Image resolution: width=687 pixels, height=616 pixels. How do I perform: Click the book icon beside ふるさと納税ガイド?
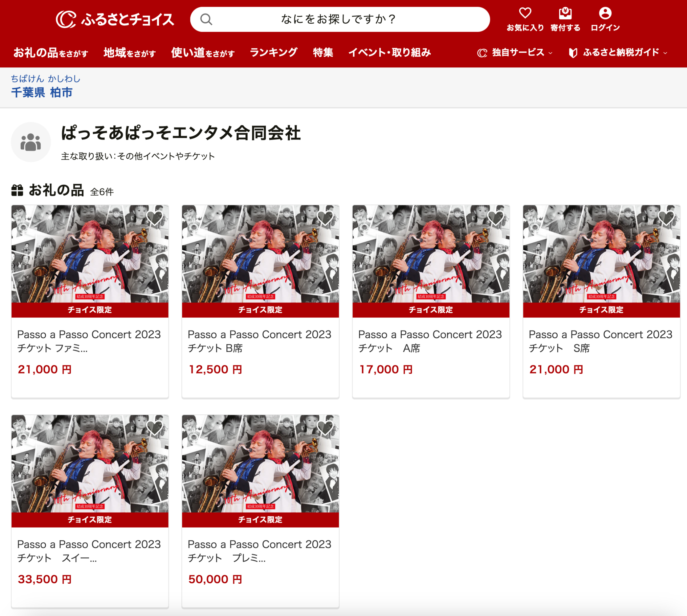[x=573, y=53]
